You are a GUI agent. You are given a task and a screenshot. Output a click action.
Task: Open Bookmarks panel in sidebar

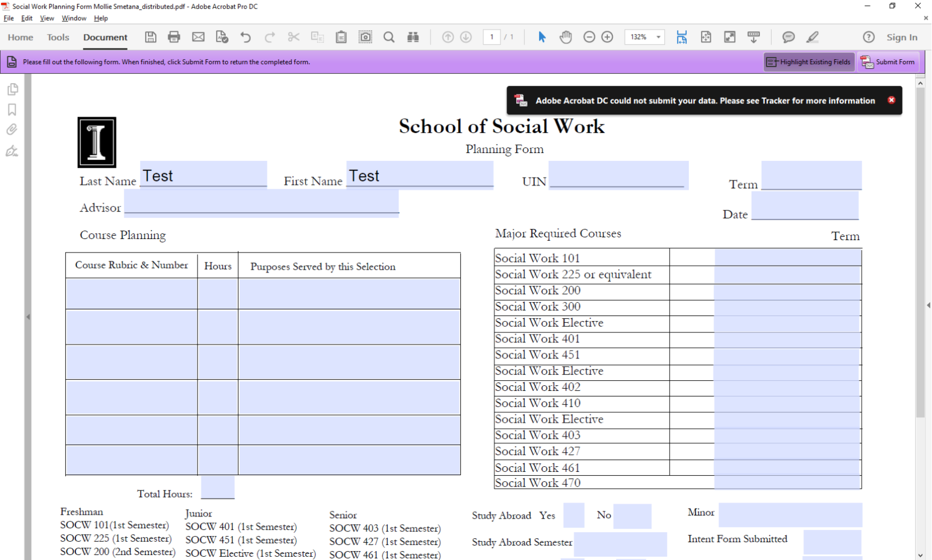(x=12, y=109)
